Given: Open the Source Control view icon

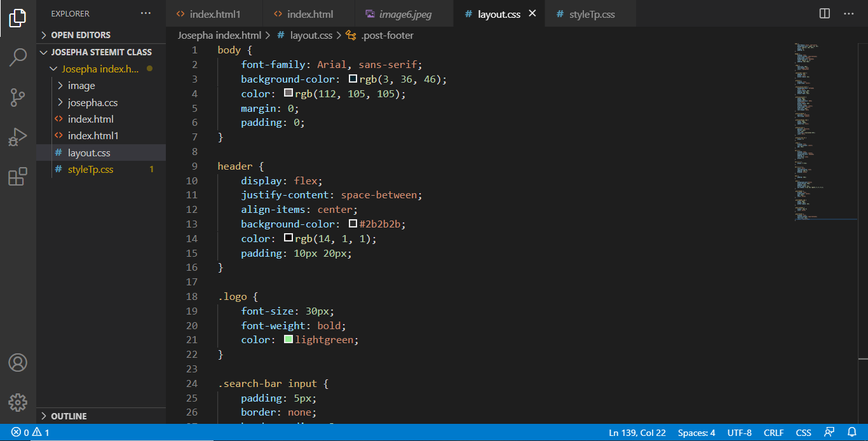Looking at the screenshot, I should pos(18,97).
